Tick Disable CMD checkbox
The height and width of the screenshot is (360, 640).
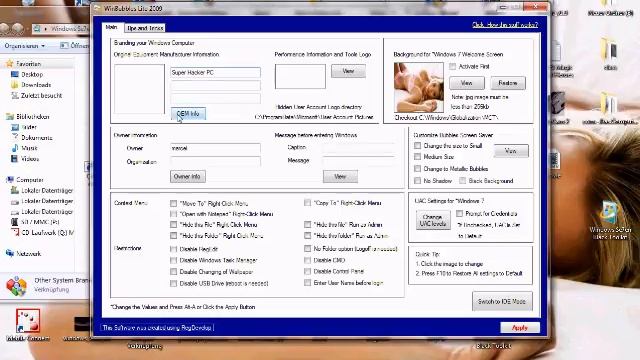[x=307, y=260]
